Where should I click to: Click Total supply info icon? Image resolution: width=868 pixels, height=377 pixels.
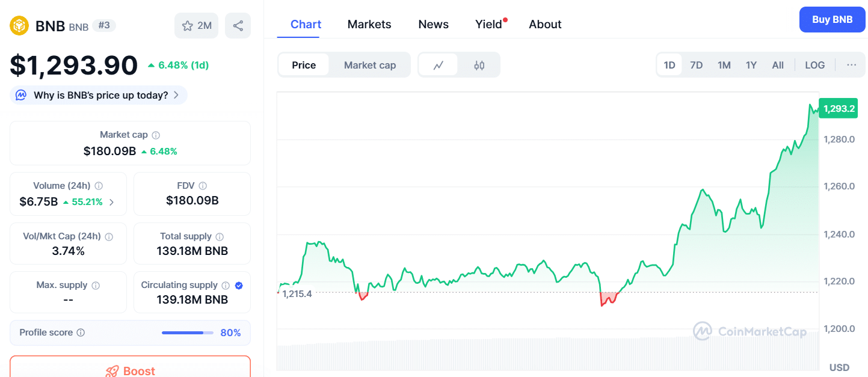coord(220,237)
